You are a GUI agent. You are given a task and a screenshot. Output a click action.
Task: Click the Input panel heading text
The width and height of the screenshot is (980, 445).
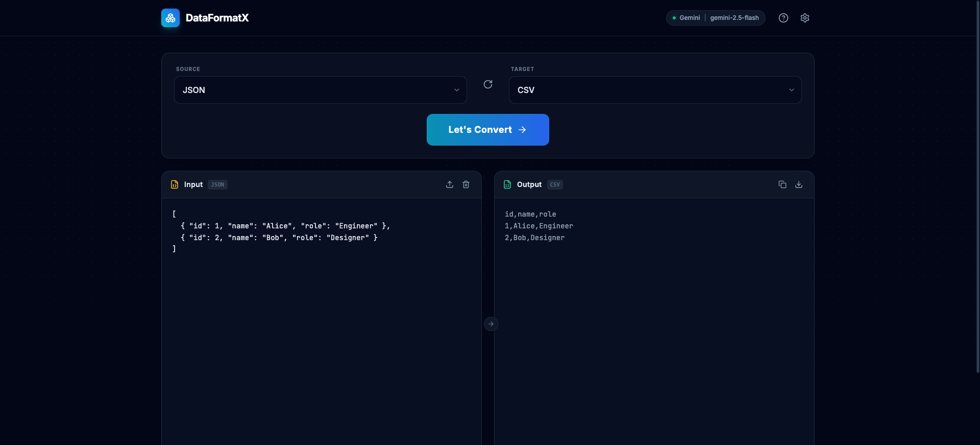click(193, 184)
